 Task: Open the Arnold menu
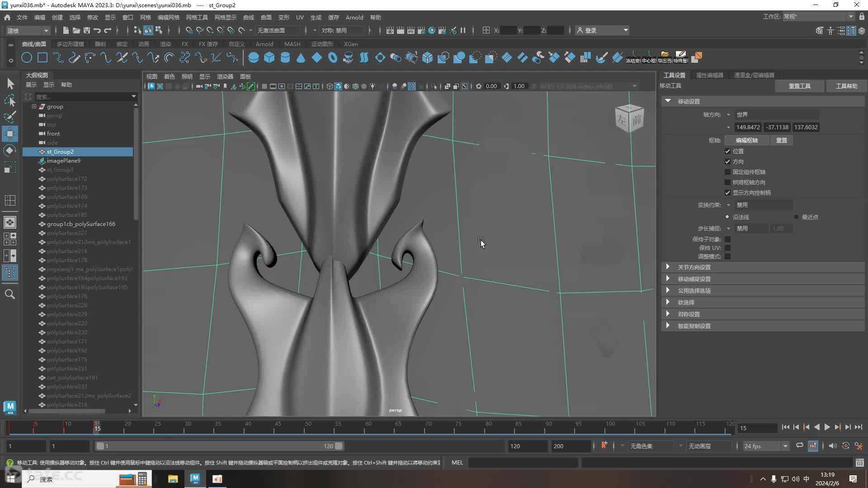point(354,17)
